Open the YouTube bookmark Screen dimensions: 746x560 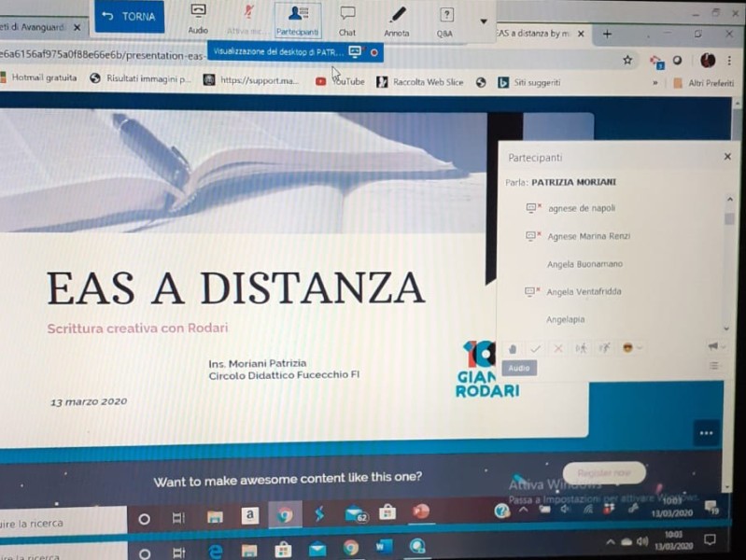pyautogui.click(x=341, y=82)
